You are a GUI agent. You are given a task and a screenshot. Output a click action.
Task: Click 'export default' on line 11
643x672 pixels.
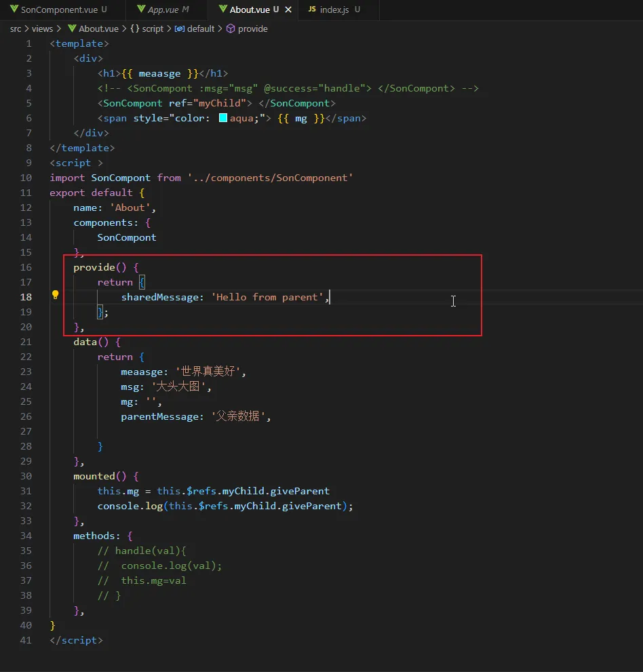[x=91, y=193]
